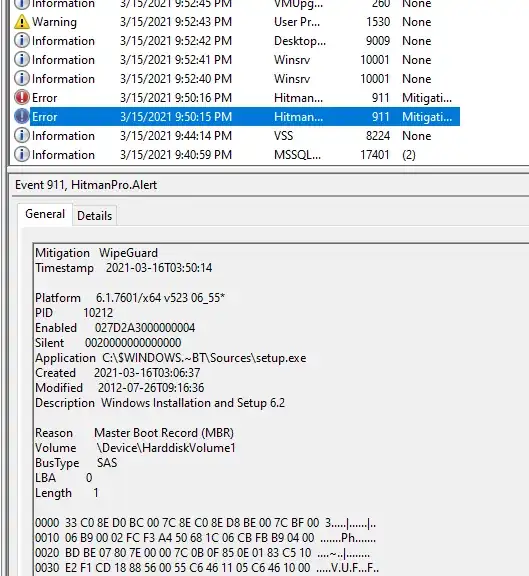This screenshot has width=529, height=576.
Task: Click error icon of the selected 9:50:15 PM row
Action: pyautogui.click(x=22, y=117)
